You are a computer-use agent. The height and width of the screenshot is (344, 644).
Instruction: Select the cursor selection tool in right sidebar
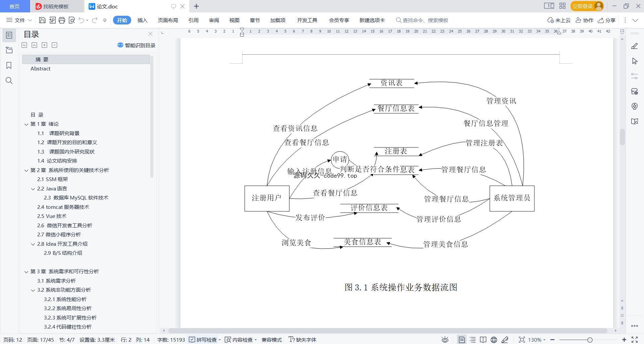pos(634,61)
